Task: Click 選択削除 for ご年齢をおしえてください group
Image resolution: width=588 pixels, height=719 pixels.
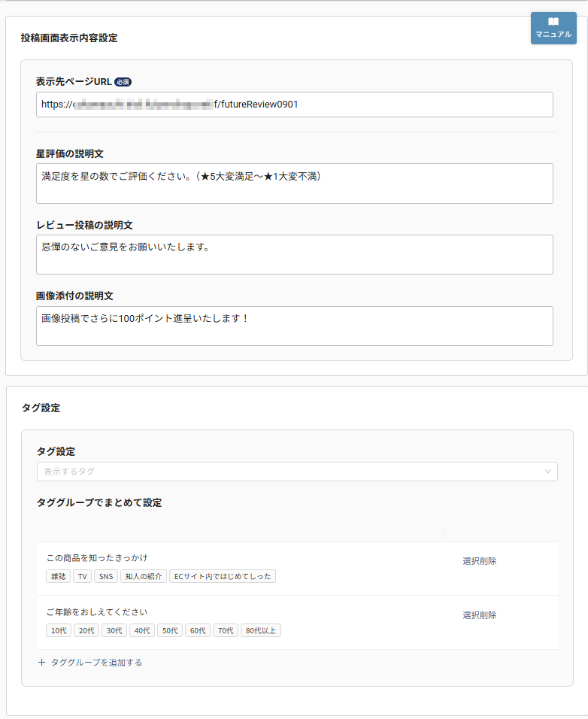Action: click(x=480, y=614)
